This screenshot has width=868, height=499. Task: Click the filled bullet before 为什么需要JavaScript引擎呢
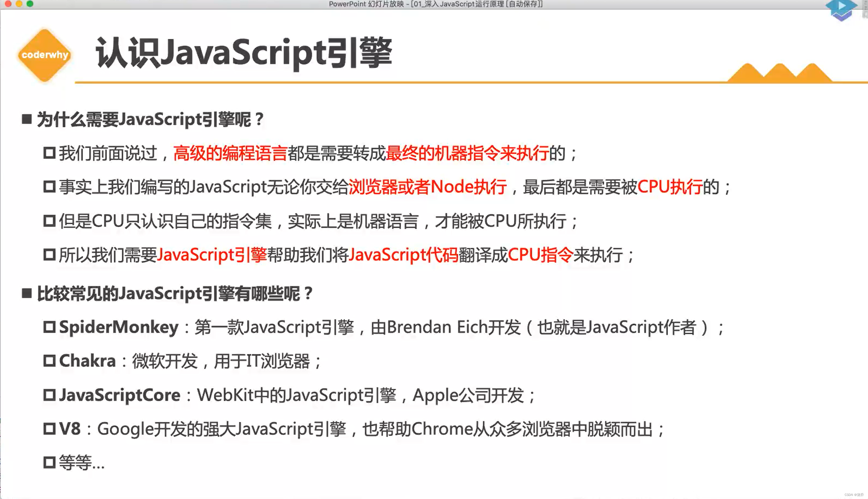coord(27,119)
